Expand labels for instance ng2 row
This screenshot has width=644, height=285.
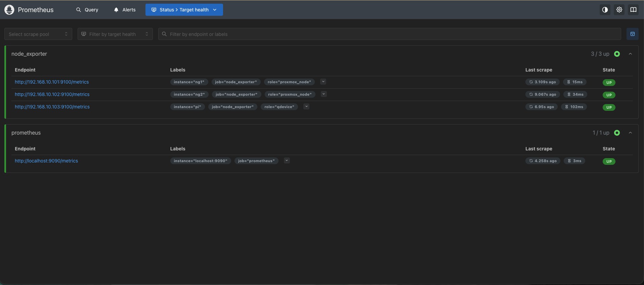click(324, 94)
